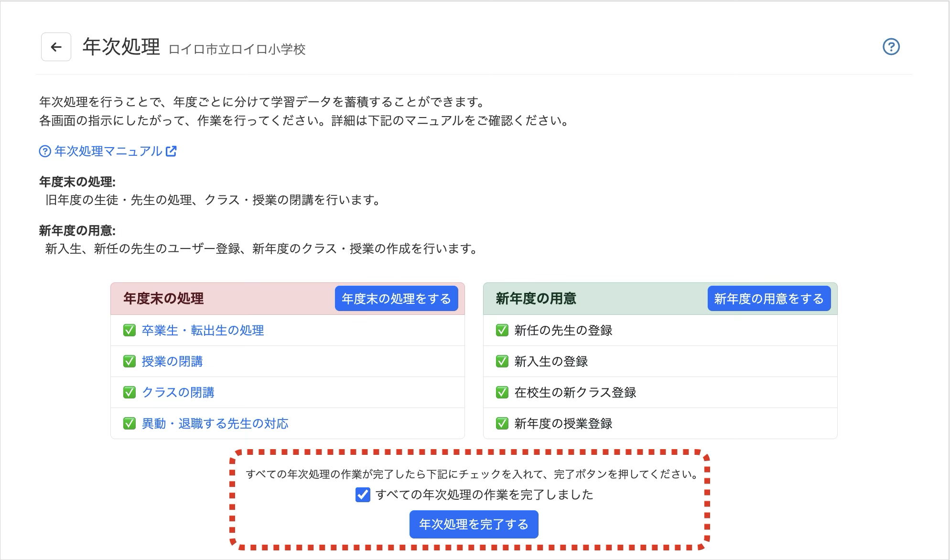Screen dimensions: 950x560
Task: Click green check beside クラスの閉講
Action: pos(130,393)
